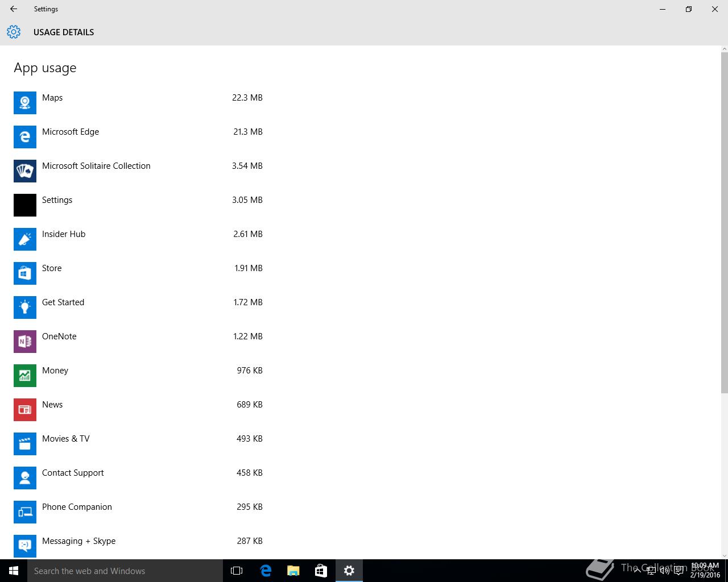
Task: Click the Movies & TV clapperboard icon
Action: (25, 444)
